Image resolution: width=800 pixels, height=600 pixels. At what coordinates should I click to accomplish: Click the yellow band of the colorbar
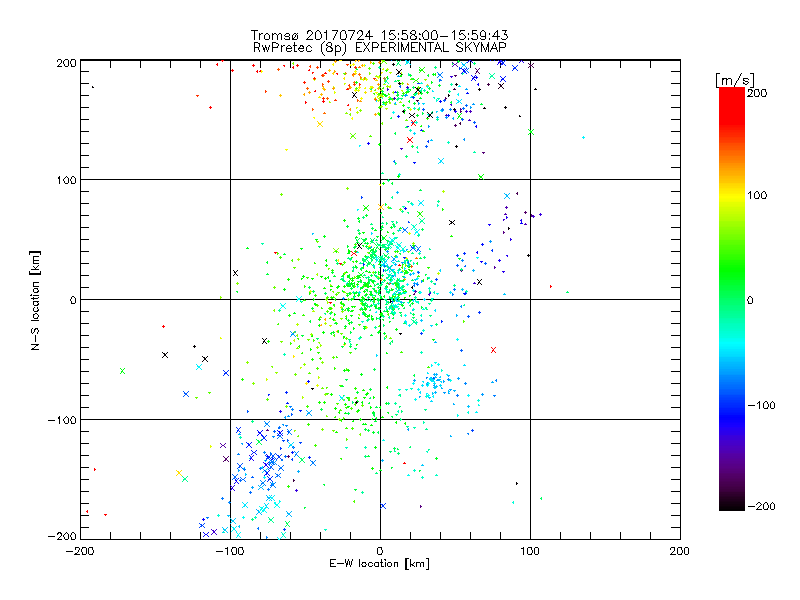coord(732,196)
